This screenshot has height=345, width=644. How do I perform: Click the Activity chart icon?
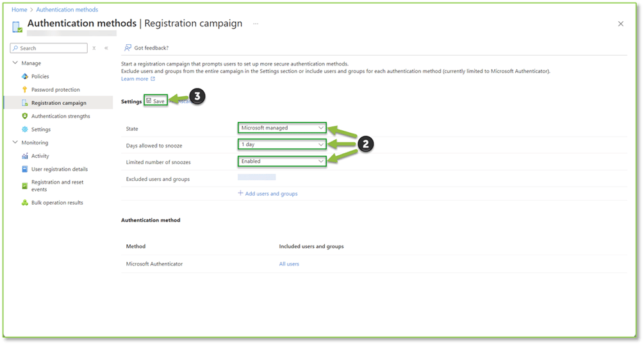pos(24,156)
